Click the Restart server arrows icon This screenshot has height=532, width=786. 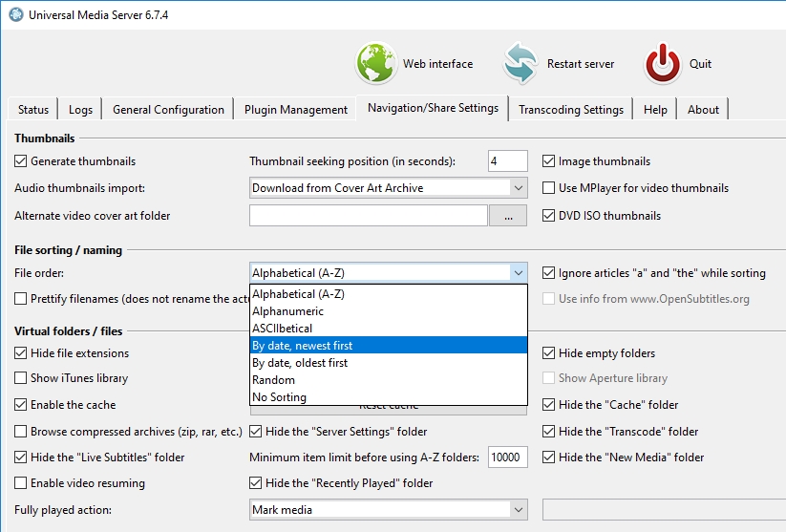click(521, 63)
